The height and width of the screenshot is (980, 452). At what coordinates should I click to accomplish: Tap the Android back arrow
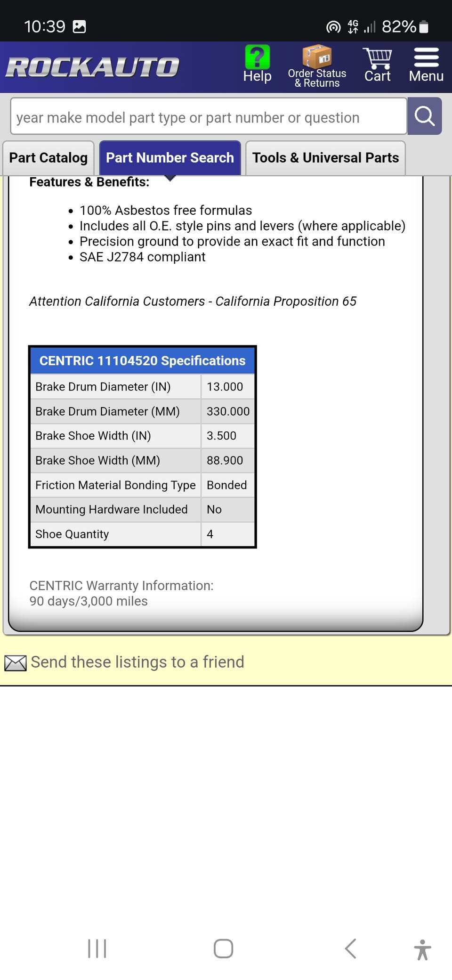350,948
